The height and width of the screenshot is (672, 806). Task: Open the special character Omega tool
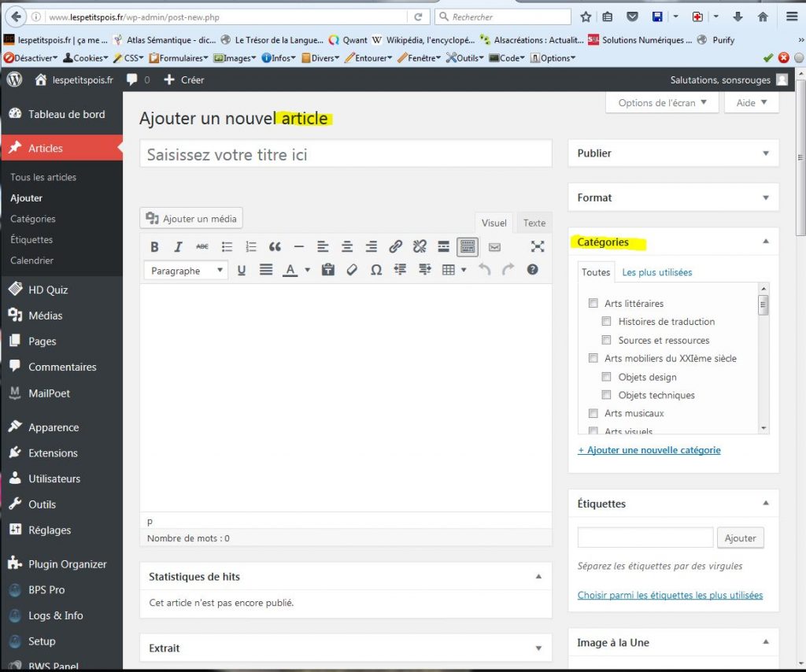point(376,270)
